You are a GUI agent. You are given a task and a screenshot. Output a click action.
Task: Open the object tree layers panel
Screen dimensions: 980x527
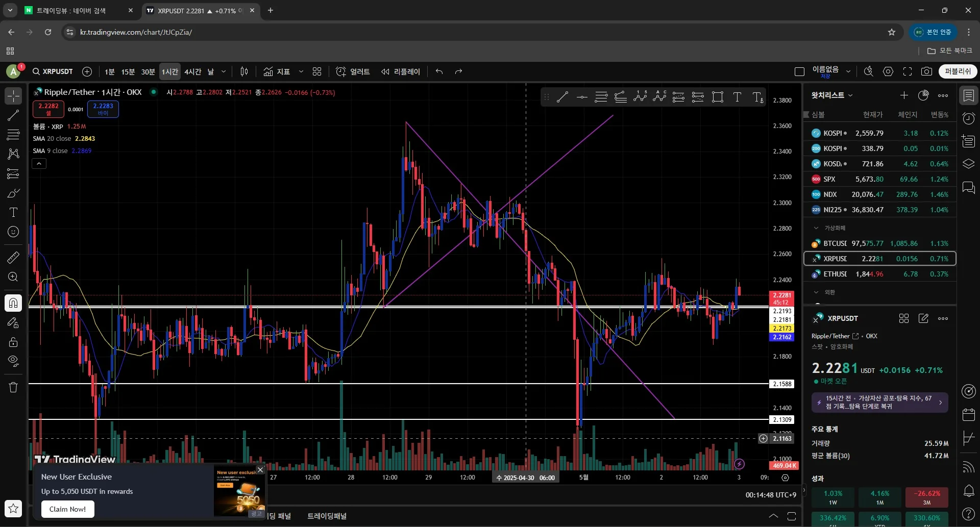[968, 164]
